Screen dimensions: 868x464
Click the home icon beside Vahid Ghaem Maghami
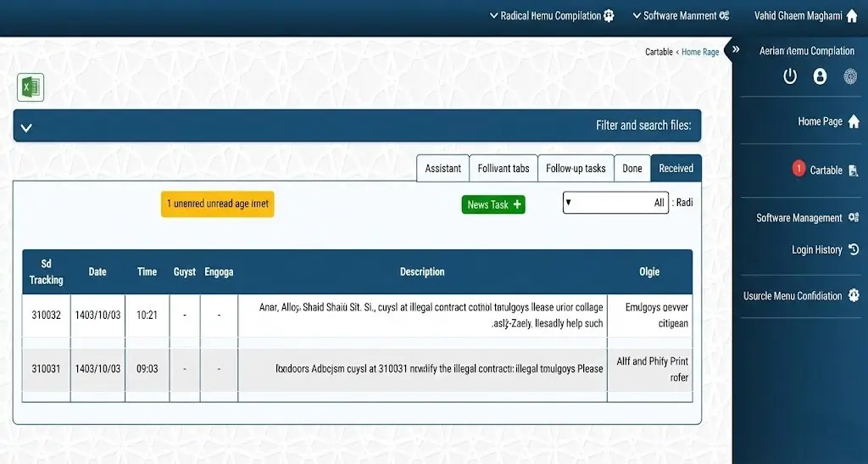tap(852, 16)
